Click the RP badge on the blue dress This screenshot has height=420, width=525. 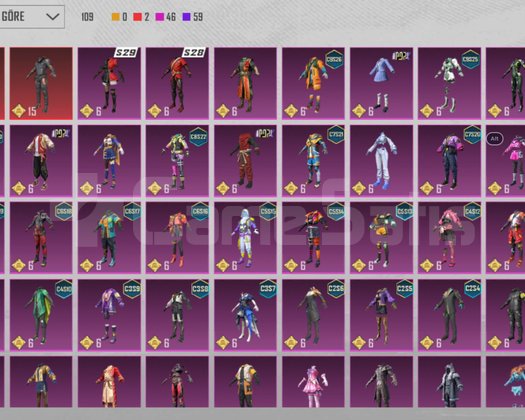(x=401, y=56)
